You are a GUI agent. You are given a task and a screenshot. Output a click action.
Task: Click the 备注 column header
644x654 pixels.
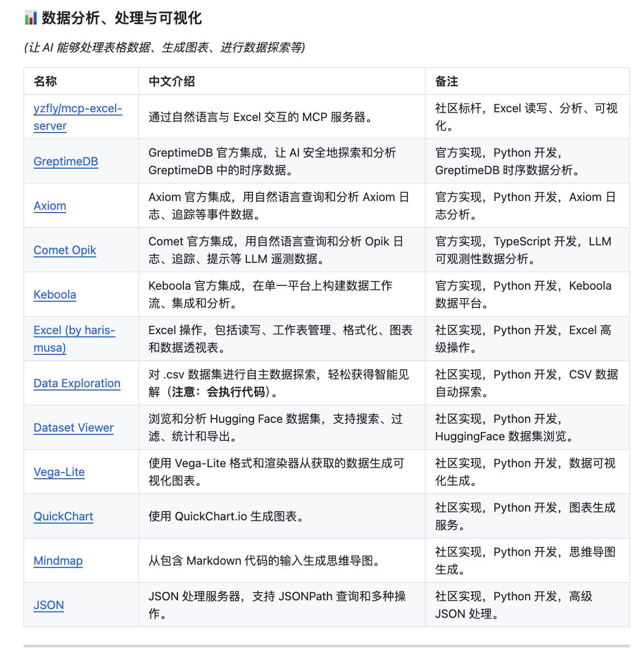pos(446,81)
